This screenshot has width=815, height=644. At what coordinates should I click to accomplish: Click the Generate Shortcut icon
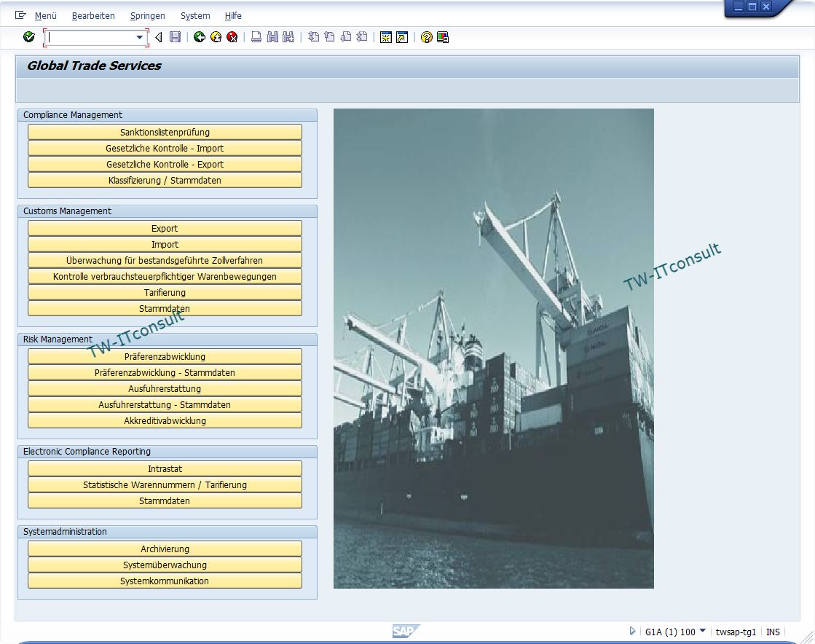click(x=402, y=37)
